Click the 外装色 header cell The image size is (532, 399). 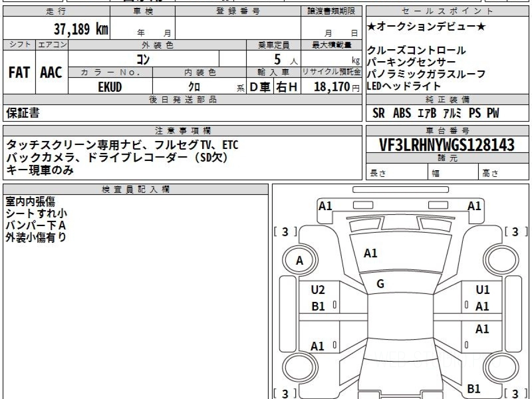pyautogui.click(x=157, y=45)
